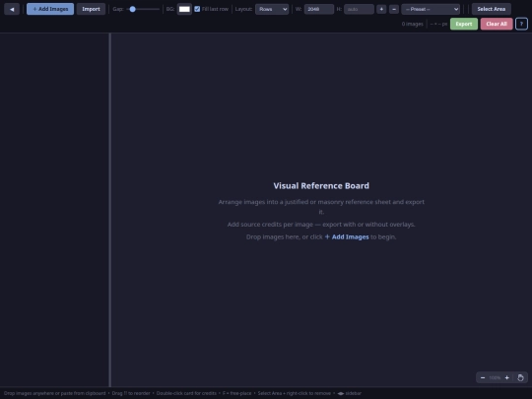Click the Add Images link in the empty board

coord(347,236)
